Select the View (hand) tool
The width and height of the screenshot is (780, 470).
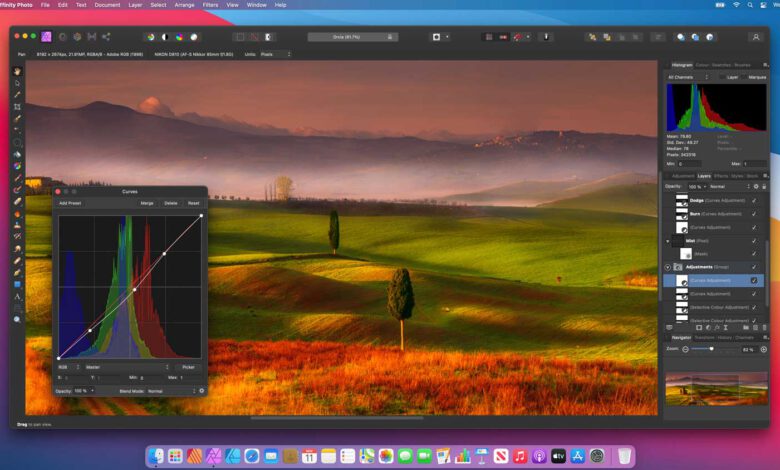tap(17, 72)
